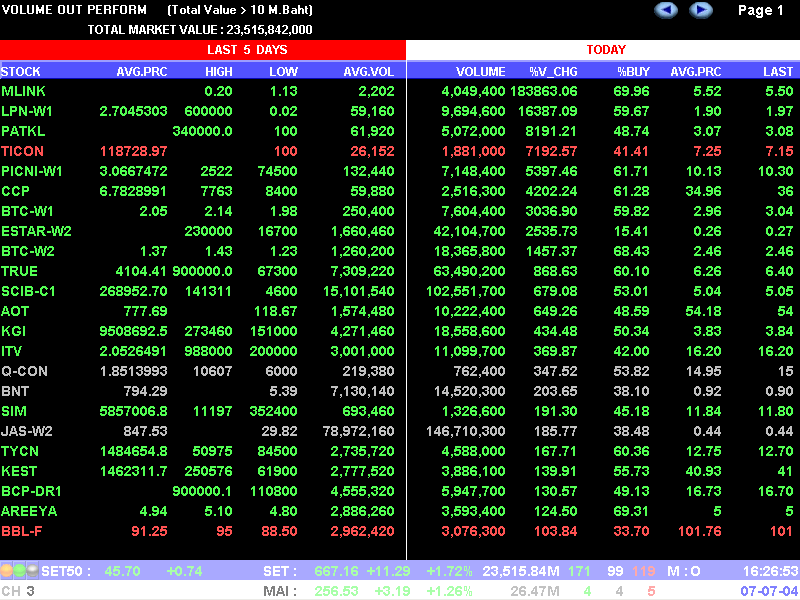The height and width of the screenshot is (600, 800).
Task: Click the SET50 index value 45.70
Action: point(122,571)
